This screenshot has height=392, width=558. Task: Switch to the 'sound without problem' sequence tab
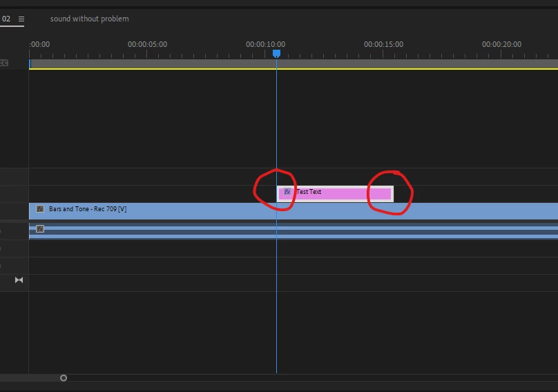[89, 19]
